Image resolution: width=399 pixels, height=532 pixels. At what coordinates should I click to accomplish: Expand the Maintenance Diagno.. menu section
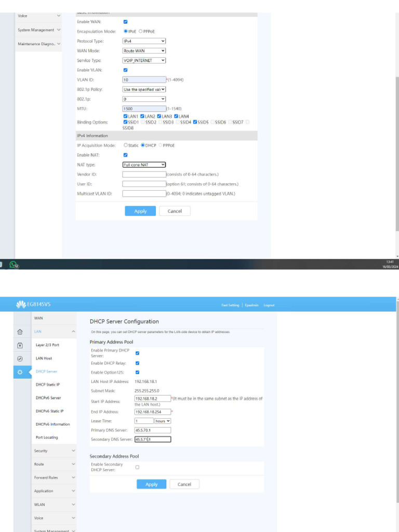(x=38, y=44)
